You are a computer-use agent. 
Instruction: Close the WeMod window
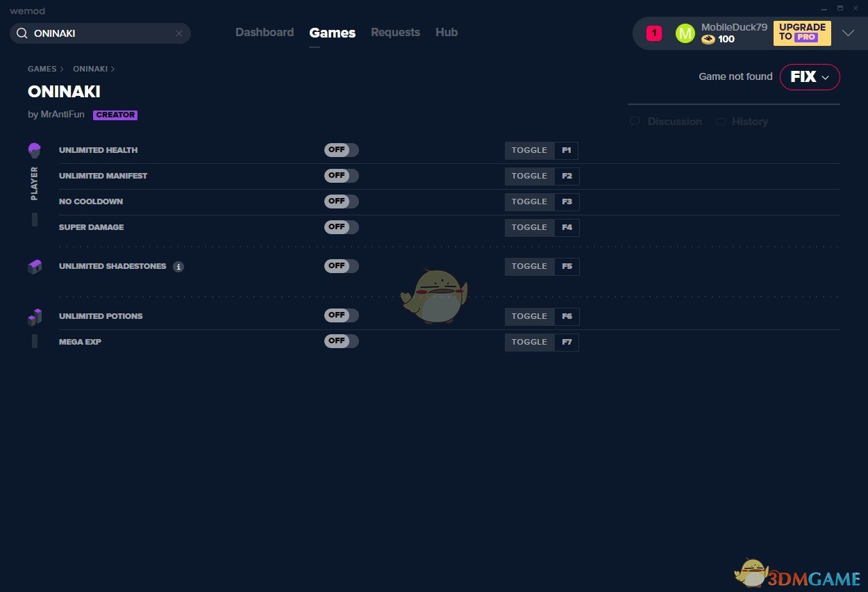pos(856,8)
